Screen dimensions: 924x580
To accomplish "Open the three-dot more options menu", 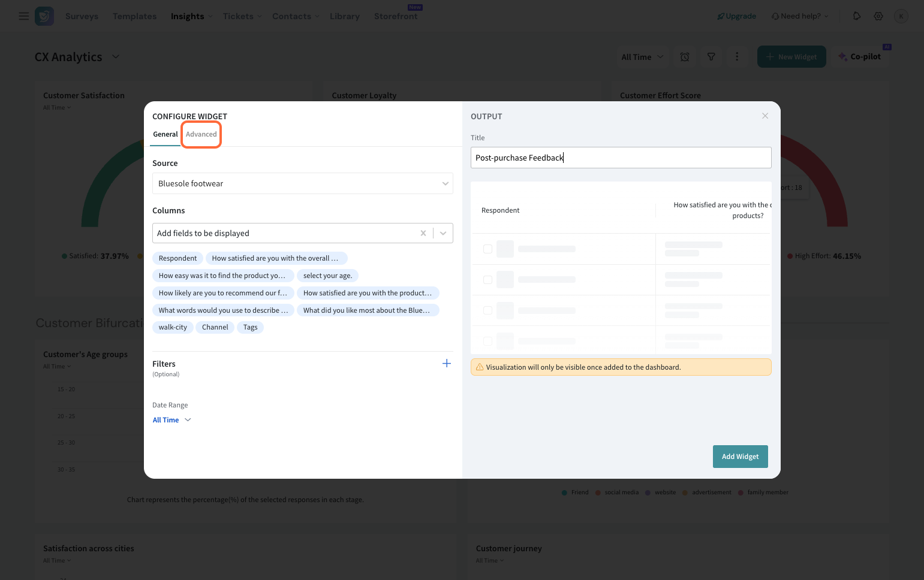I will tap(737, 57).
